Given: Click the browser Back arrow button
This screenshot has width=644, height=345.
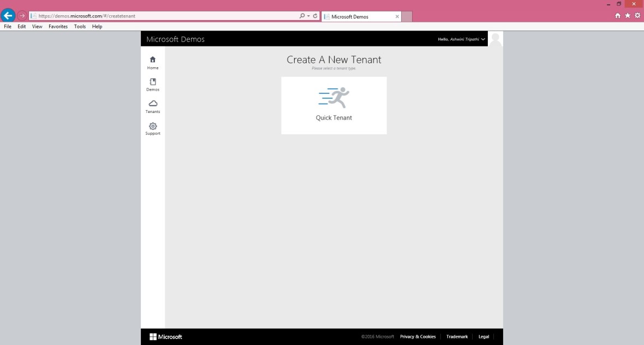Looking at the screenshot, I should (x=8, y=15).
